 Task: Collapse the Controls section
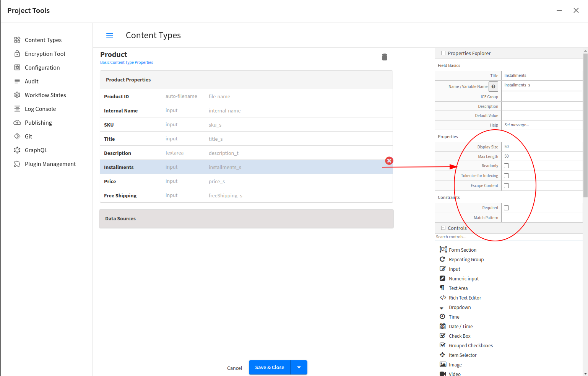tap(443, 228)
